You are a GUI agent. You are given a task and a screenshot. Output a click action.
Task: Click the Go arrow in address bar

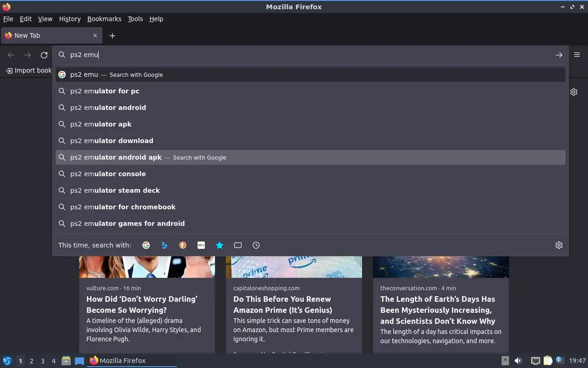[559, 55]
